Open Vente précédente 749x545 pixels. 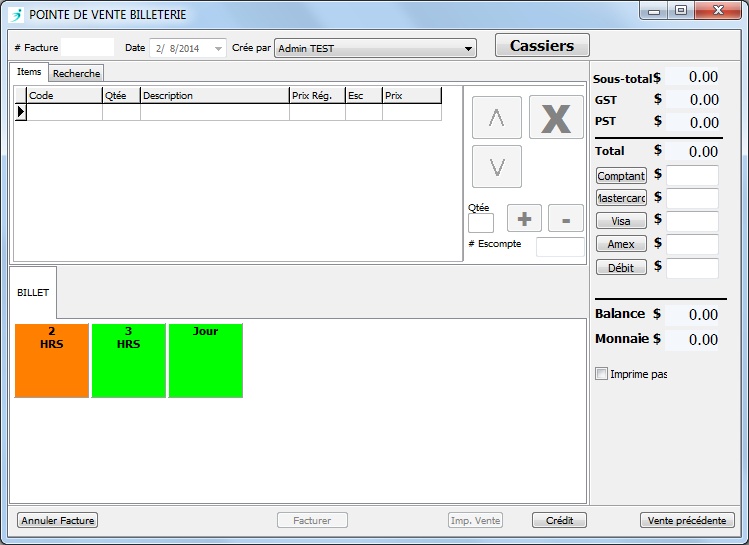point(687,521)
